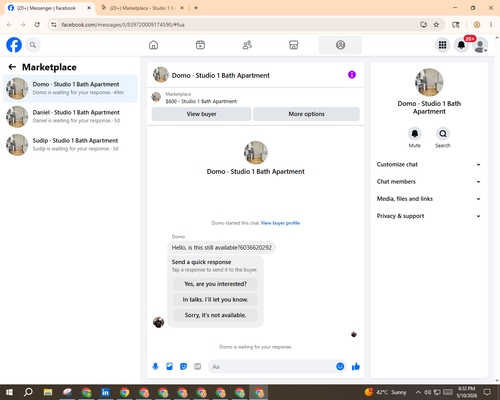Open the weather widget showing 42°C Sunny

386,392
